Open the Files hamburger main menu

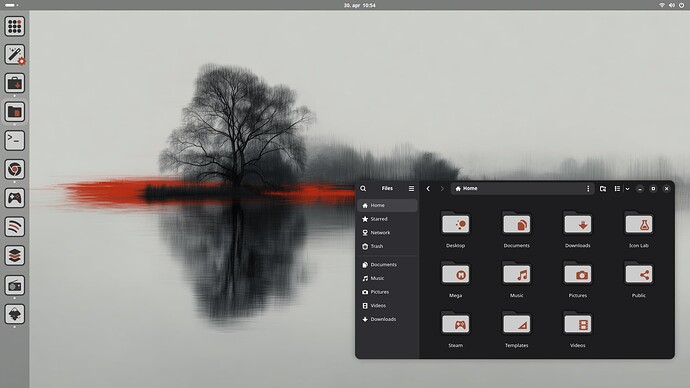[x=411, y=188]
